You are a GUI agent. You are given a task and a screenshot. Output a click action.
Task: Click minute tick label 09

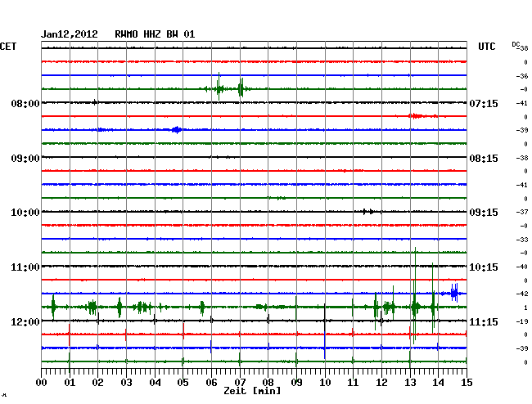(x=296, y=383)
